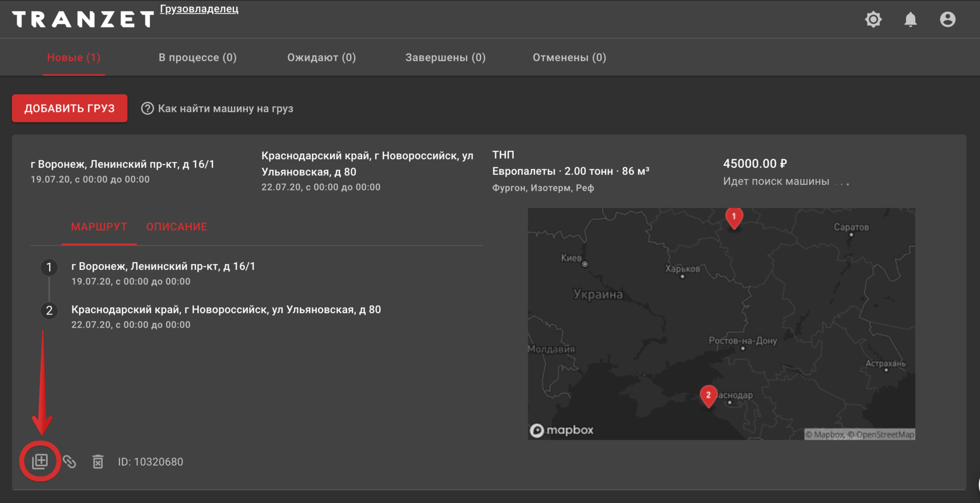Open the notifications bell
This screenshot has width=980, height=503.
(911, 19)
